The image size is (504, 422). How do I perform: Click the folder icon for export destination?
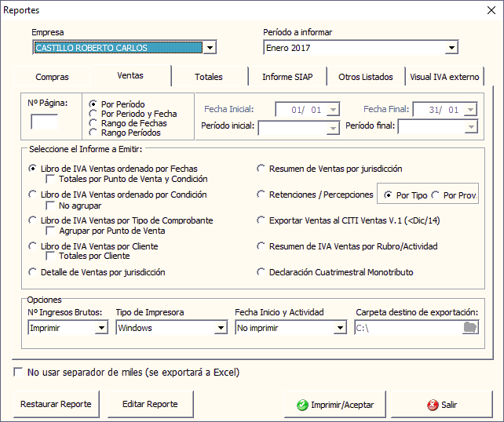pyautogui.click(x=469, y=328)
